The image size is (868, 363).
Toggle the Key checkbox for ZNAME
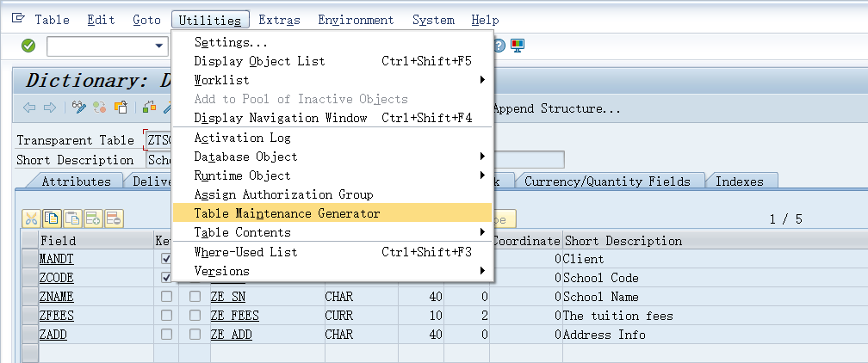166,296
